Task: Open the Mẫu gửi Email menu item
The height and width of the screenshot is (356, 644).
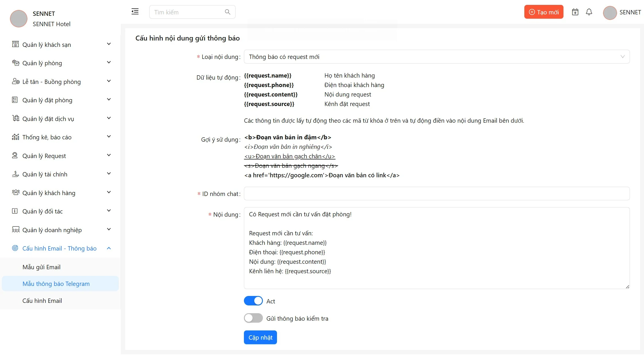Action: [x=41, y=267]
